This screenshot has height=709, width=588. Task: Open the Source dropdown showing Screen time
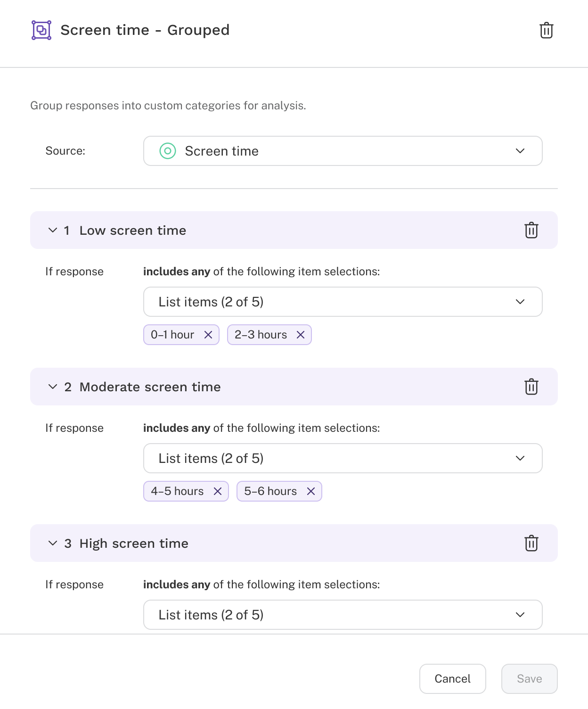click(x=343, y=151)
